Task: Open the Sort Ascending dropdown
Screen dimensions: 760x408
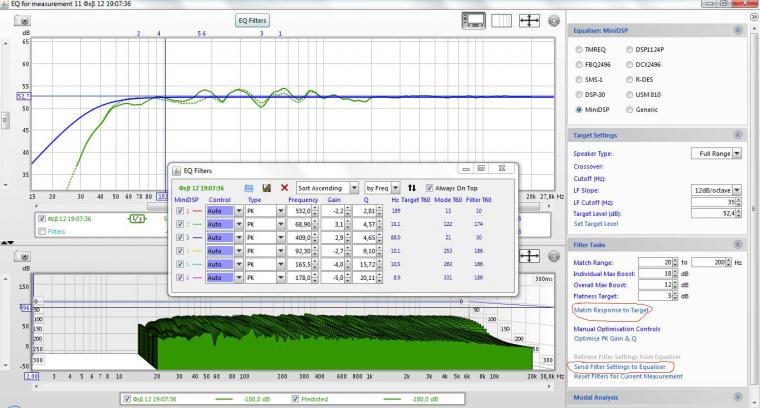Action: pyautogui.click(x=327, y=187)
